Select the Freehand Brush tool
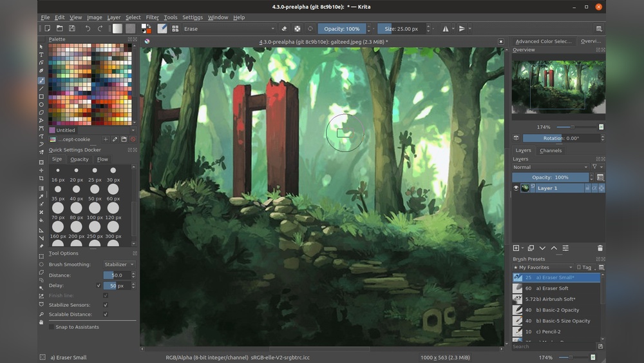Screen dimensions: 644x363 (41, 81)
